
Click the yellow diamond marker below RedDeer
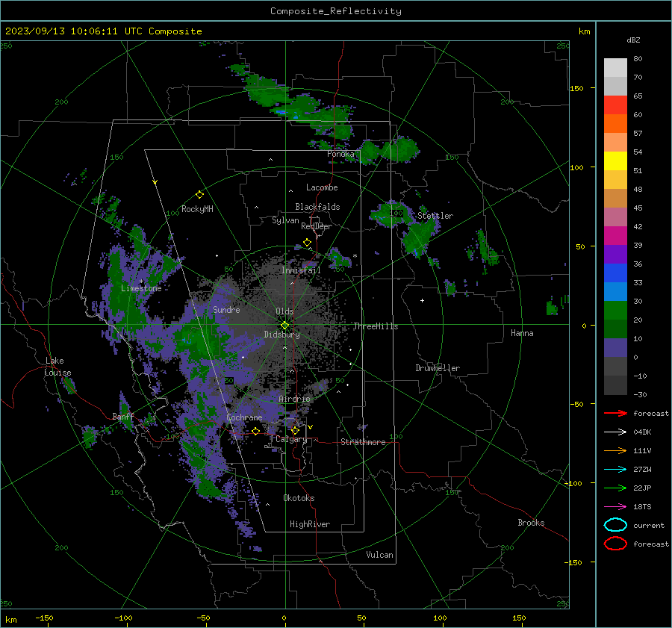307,243
